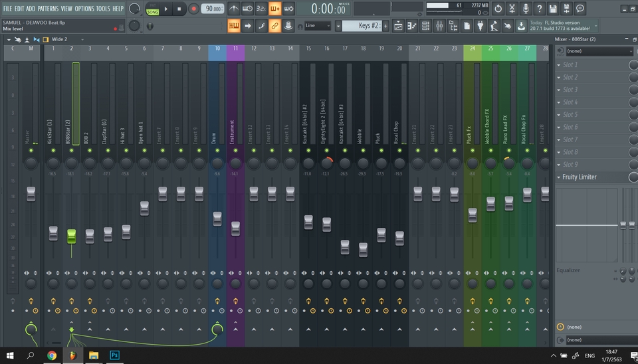Toggle blend recording overdub icon
The image size is (638, 364).
pyautogui.click(x=275, y=8)
